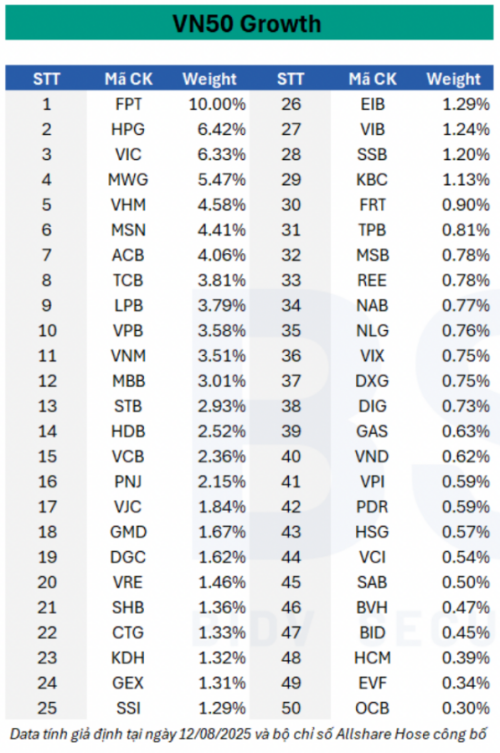This screenshot has width=500, height=753.
Task: Click the VNM ticker cell
Action: click(x=128, y=356)
